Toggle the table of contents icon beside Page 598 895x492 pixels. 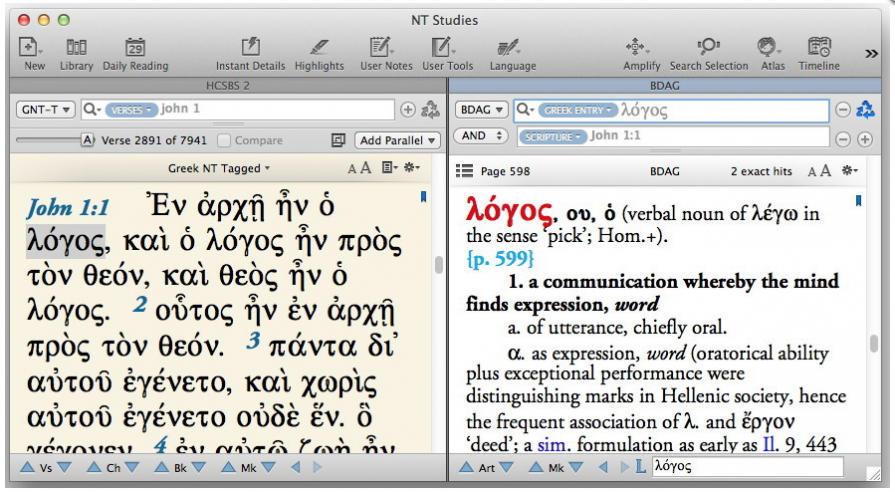(464, 171)
